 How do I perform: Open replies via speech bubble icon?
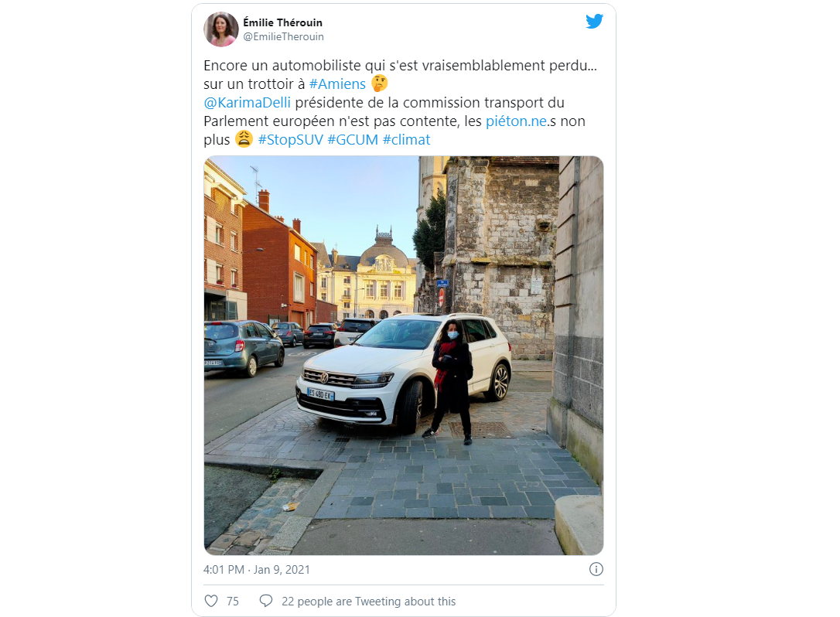click(x=266, y=601)
